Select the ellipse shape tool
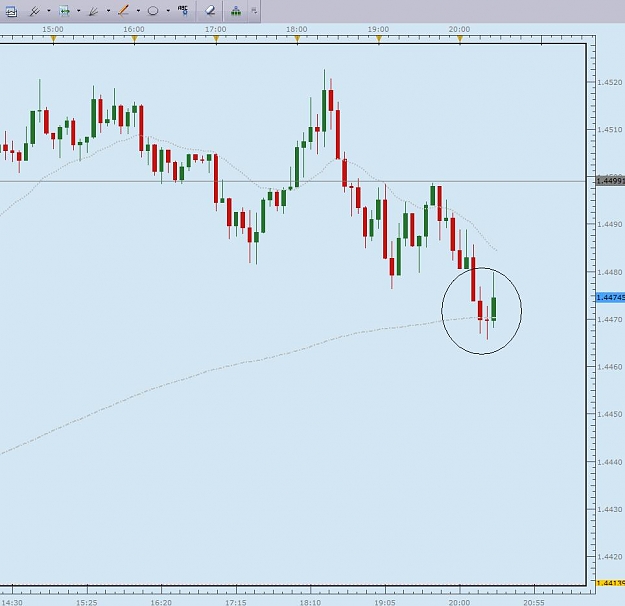 tap(153, 11)
